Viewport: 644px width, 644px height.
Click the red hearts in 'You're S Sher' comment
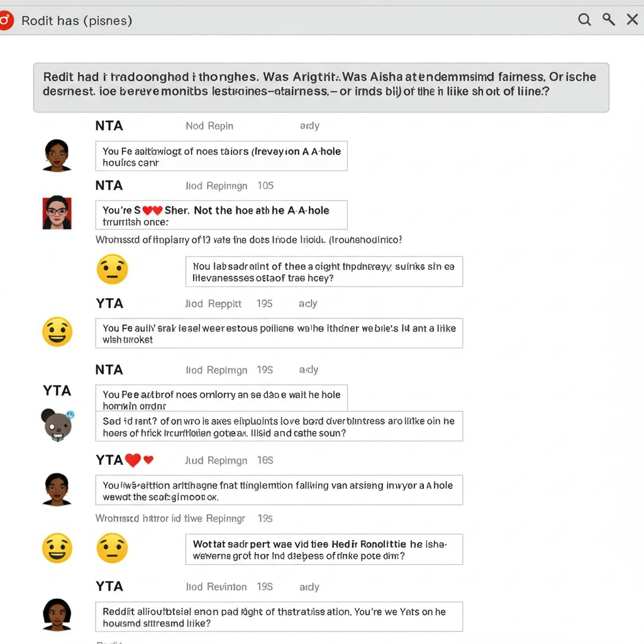[x=152, y=211]
